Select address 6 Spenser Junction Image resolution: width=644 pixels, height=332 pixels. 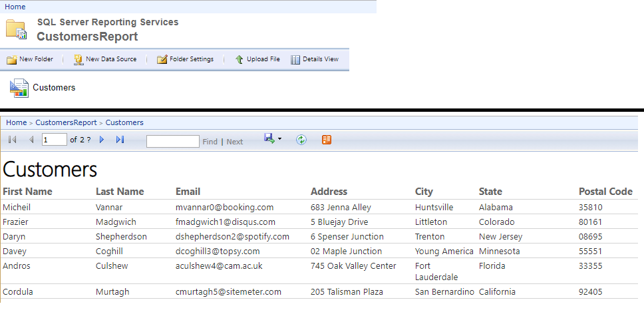[x=347, y=237]
